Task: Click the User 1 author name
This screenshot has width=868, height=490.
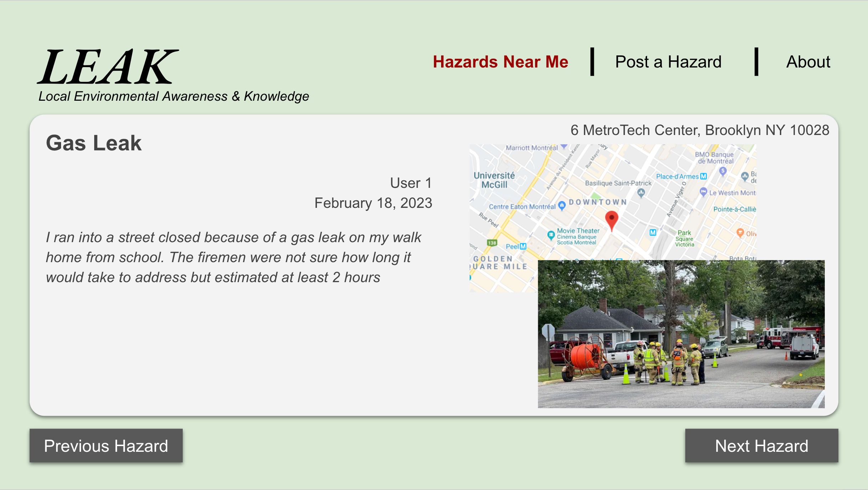Action: pyautogui.click(x=411, y=183)
